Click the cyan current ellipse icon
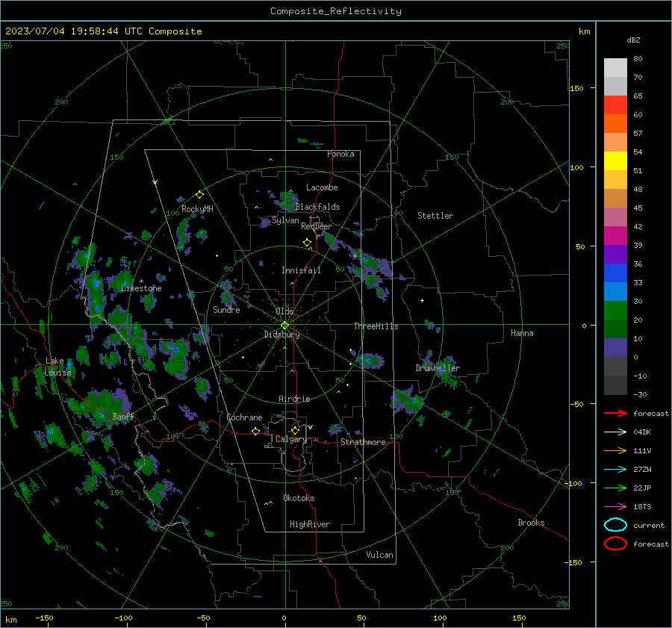This screenshot has height=628, width=672. tap(615, 525)
